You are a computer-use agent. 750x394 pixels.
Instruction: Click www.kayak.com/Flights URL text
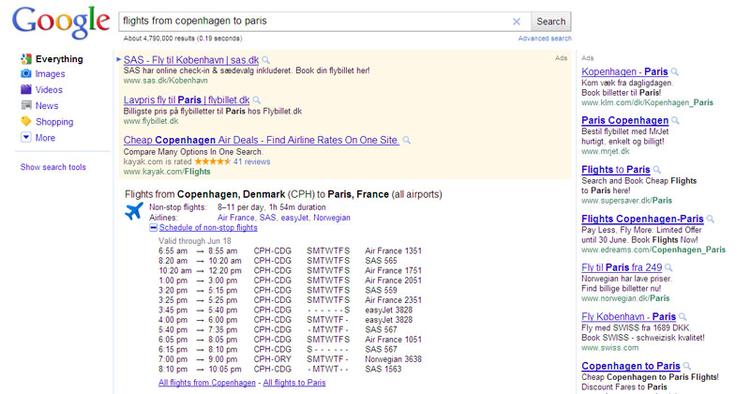[167, 172]
